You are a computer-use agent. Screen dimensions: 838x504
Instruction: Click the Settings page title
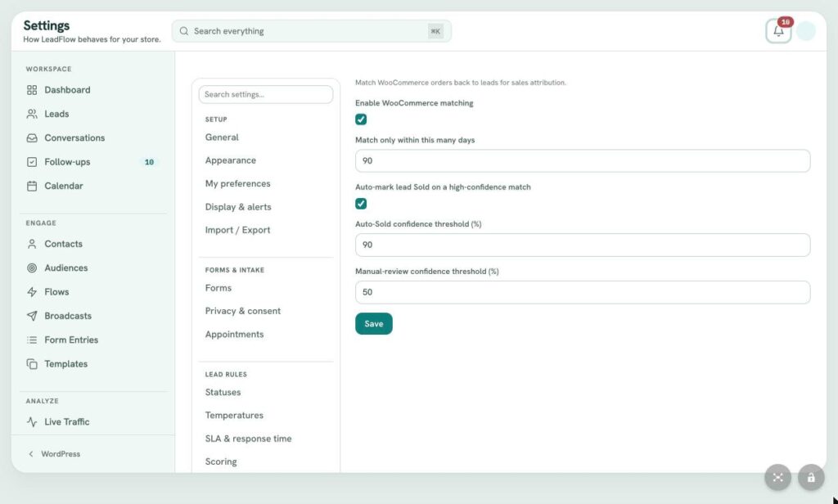point(47,25)
